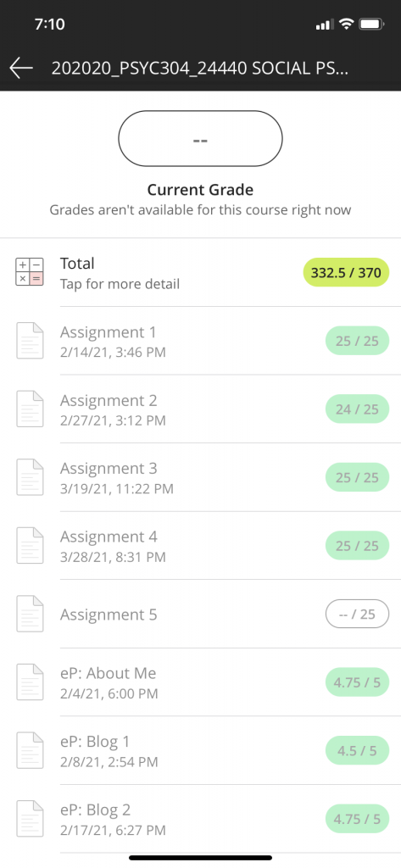Tap the Assignment 1 document icon
Viewport: 401px width, 868px height.
pyautogui.click(x=30, y=341)
